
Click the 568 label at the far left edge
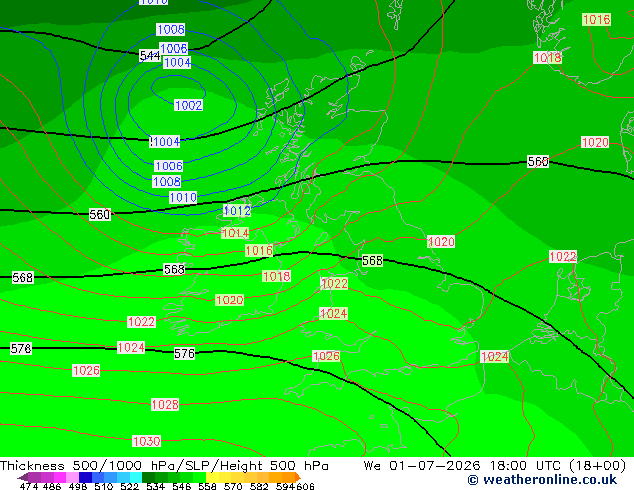click(x=23, y=277)
